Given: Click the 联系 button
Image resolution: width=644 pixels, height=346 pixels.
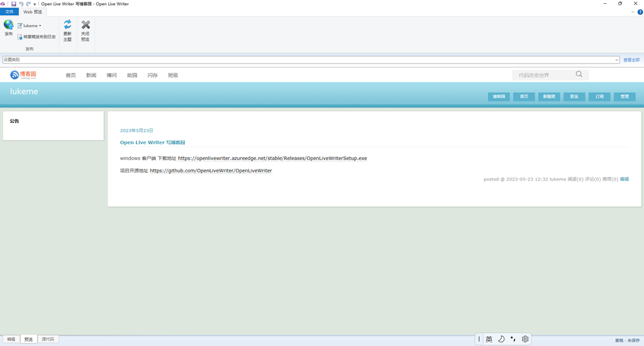Looking at the screenshot, I should coord(574,97).
